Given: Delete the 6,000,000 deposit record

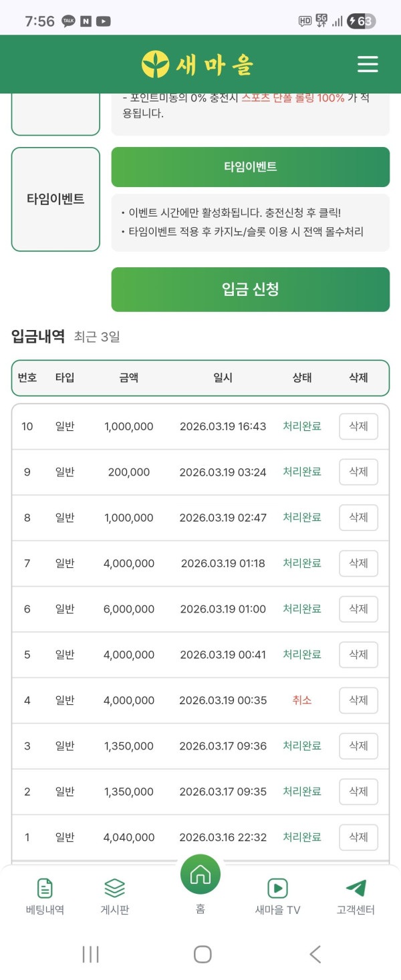Looking at the screenshot, I should [358, 609].
